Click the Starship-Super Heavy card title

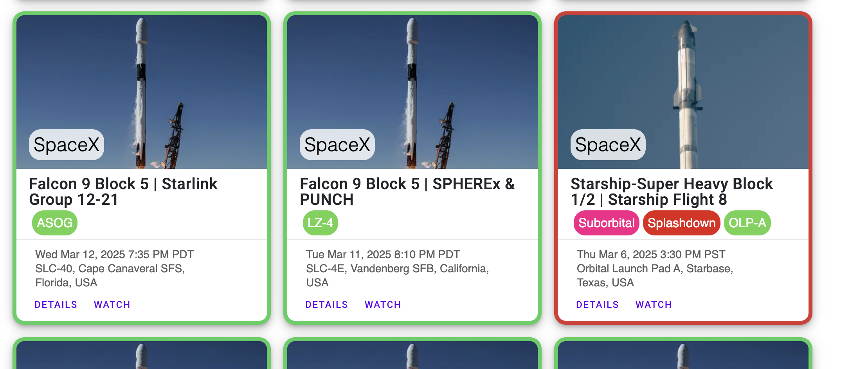pyautogui.click(x=671, y=192)
